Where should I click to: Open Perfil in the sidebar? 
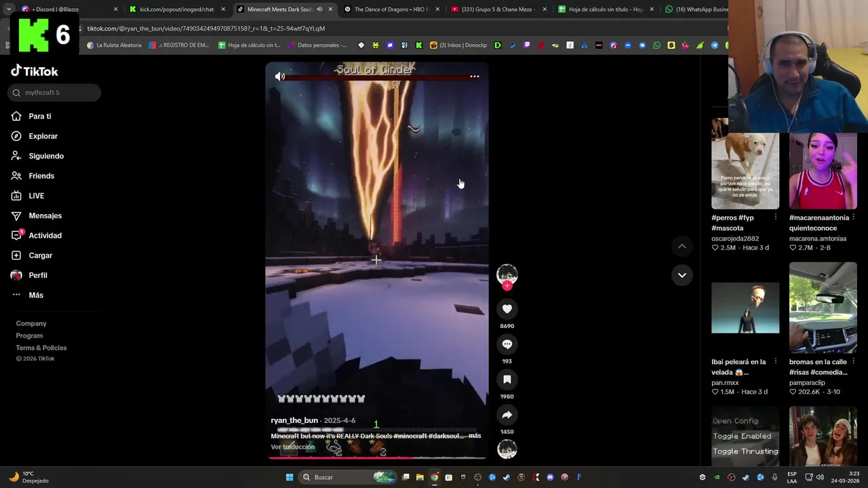[x=37, y=275]
